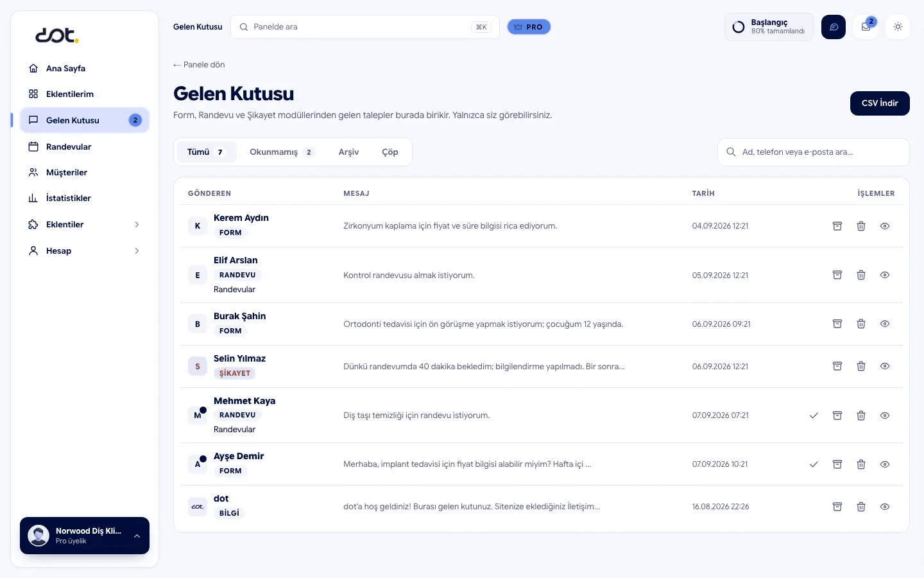Image resolution: width=924 pixels, height=578 pixels.
Task: Open Eklentilerim in sidebar
Action: 85,94
